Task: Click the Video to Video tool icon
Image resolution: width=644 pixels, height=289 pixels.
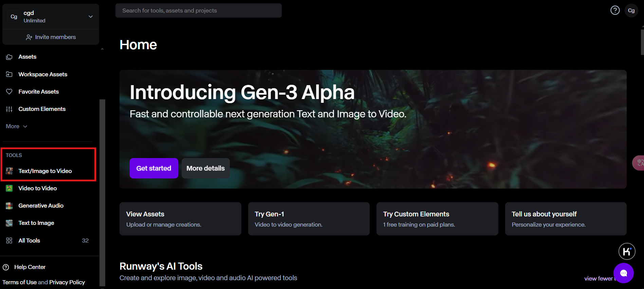Action: click(9, 188)
